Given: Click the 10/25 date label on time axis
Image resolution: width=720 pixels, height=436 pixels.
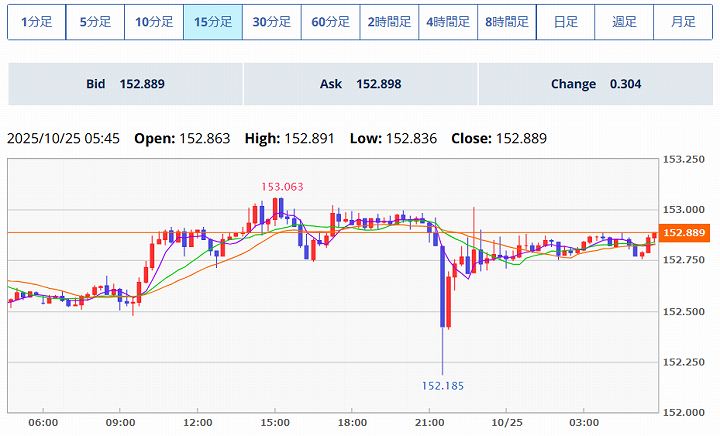Looking at the screenshot, I should (507, 423).
